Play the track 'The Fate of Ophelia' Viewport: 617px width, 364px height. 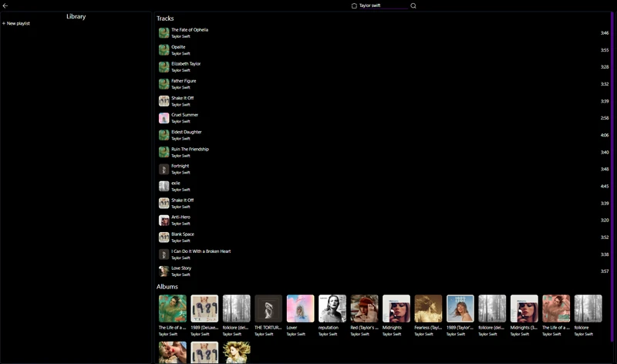point(190,30)
